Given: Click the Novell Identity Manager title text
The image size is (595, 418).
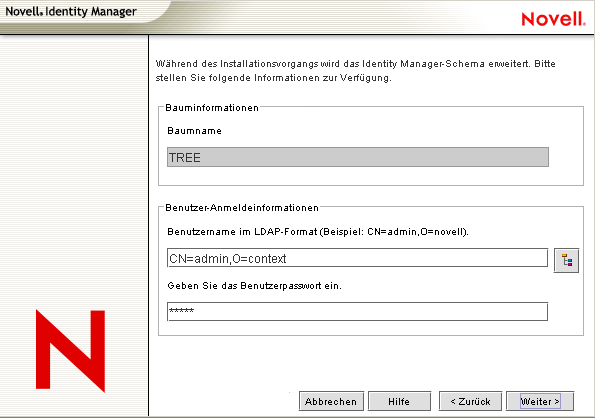Looking at the screenshot, I should point(71,12).
